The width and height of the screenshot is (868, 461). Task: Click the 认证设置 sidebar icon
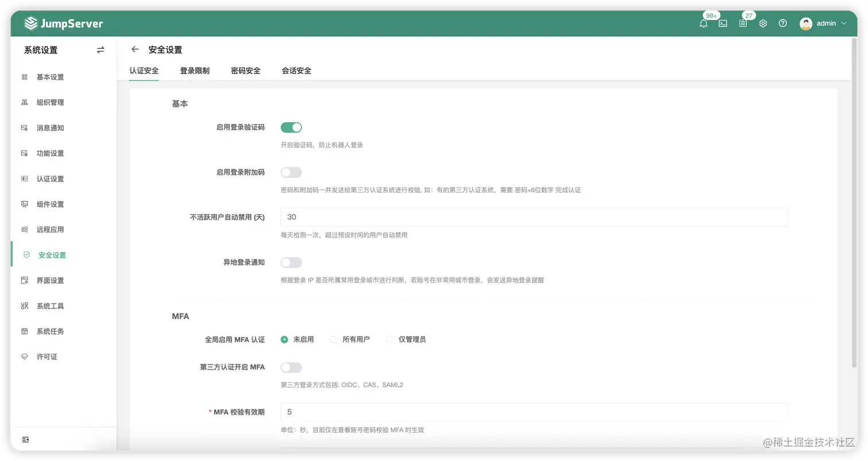25,179
